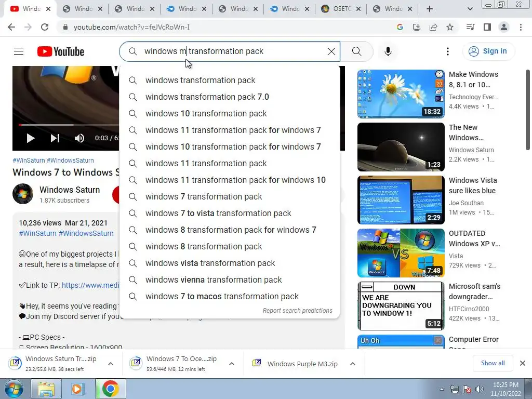Screen dimensions: 532x399
Task: Clear the search box with the X
Action: click(x=331, y=51)
